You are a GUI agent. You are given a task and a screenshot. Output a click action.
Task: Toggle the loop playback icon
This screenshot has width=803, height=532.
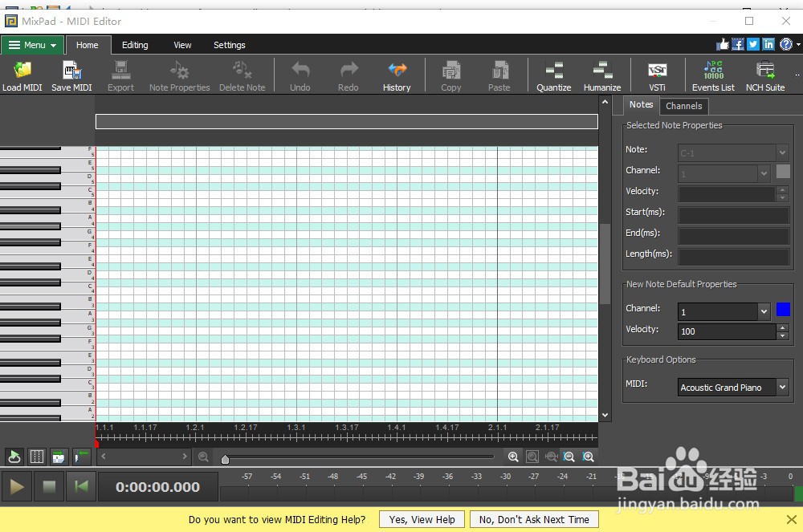pyautogui.click(x=14, y=457)
